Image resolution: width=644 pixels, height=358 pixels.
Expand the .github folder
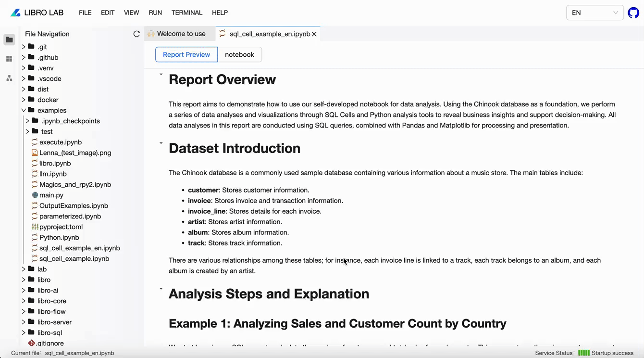[x=24, y=57]
